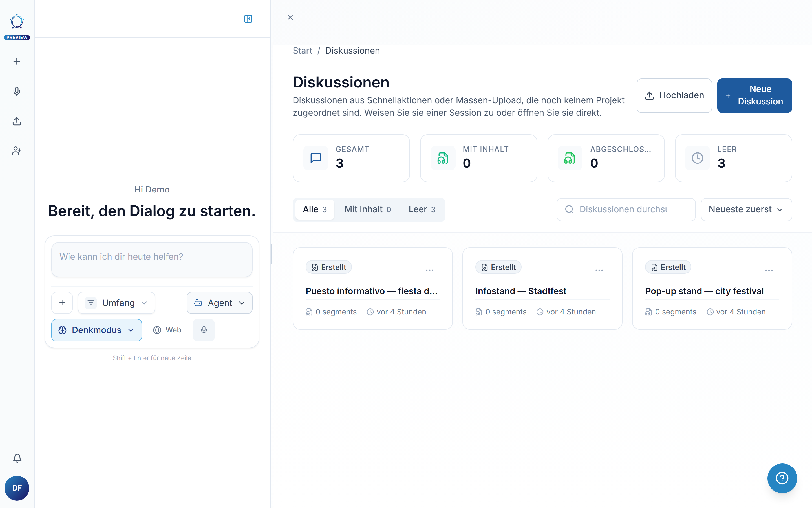Click the Diskussionen breadcrumb item

pos(352,51)
